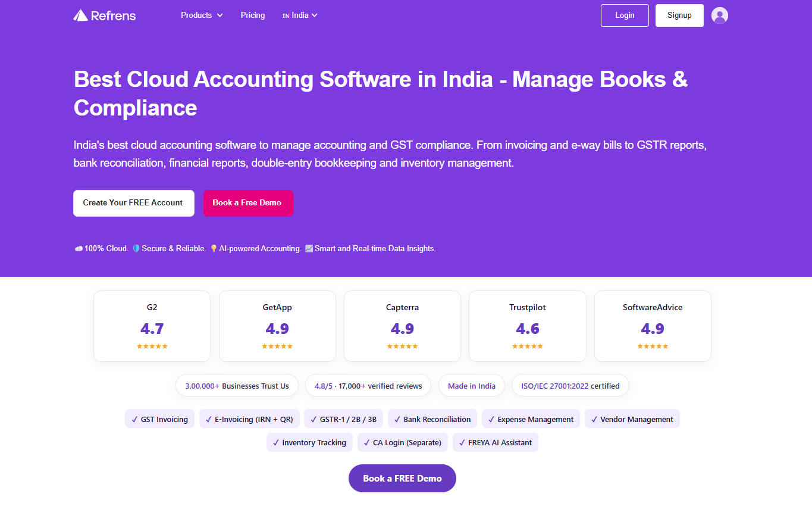Select the E-Invoicing (IRN + QR) chip
This screenshot has height=528, width=812.
click(x=249, y=419)
